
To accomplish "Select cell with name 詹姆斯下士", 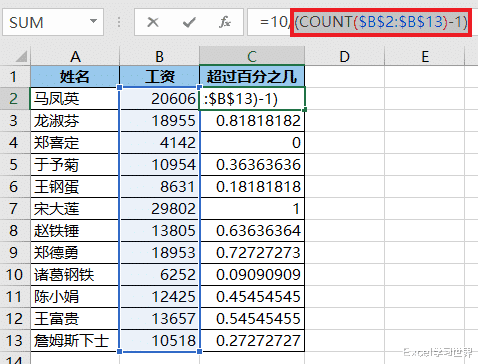I will [75, 341].
